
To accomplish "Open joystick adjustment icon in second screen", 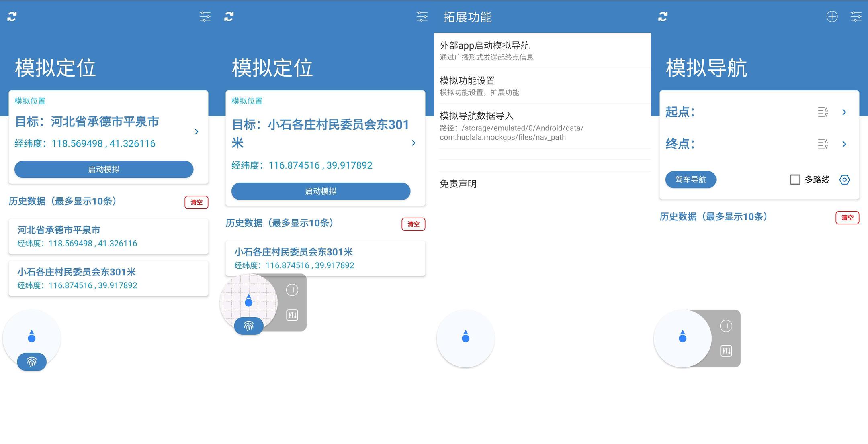I will pyautogui.click(x=292, y=315).
